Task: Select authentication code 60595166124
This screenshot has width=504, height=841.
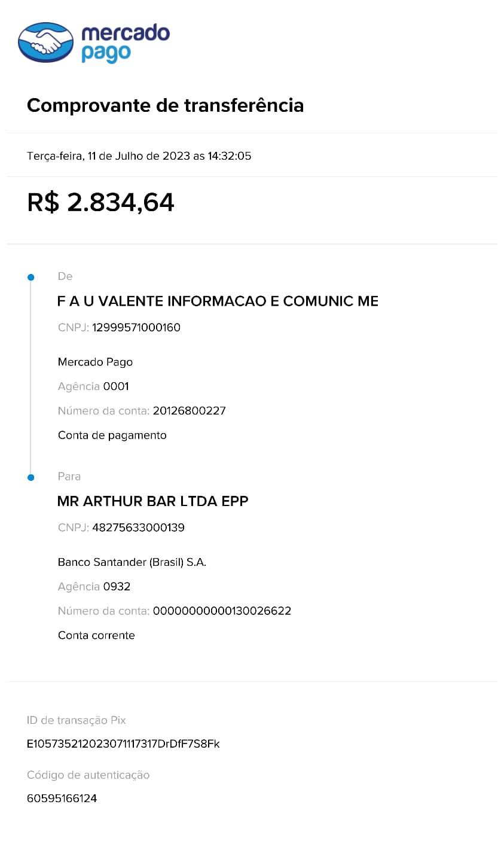Action: (62, 799)
